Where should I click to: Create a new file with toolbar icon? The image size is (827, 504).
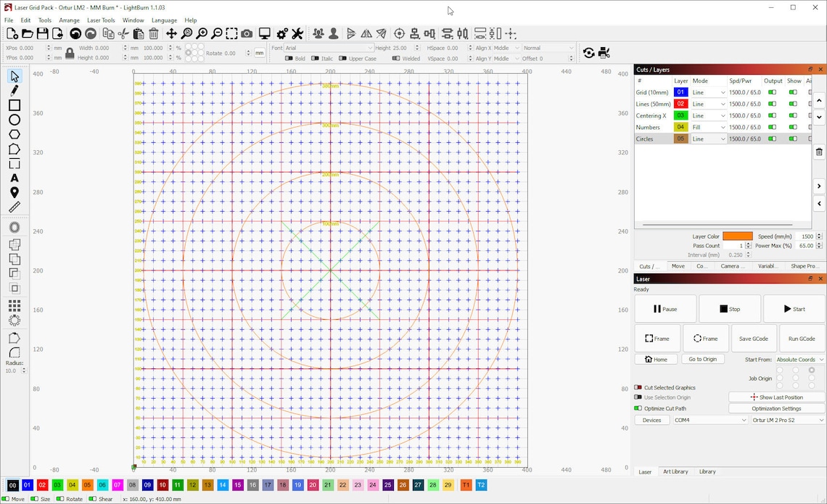[12, 34]
